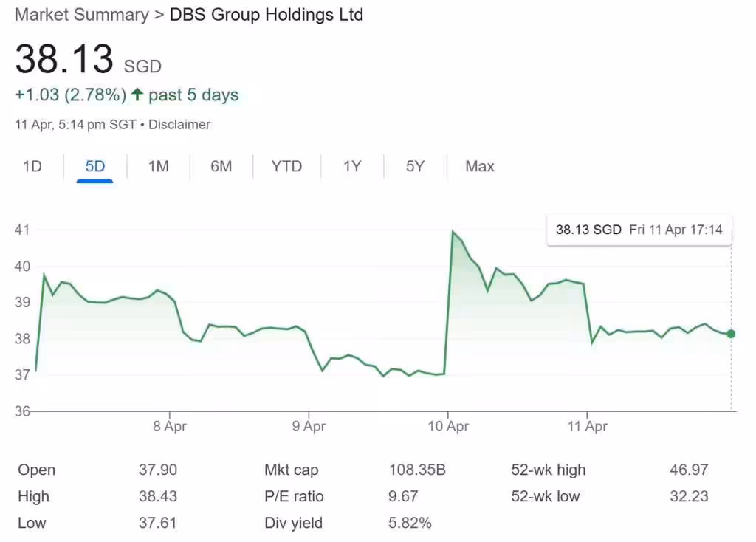Switch to the 1D chart view
Viewport: 756px width, 542px height.
(x=32, y=166)
